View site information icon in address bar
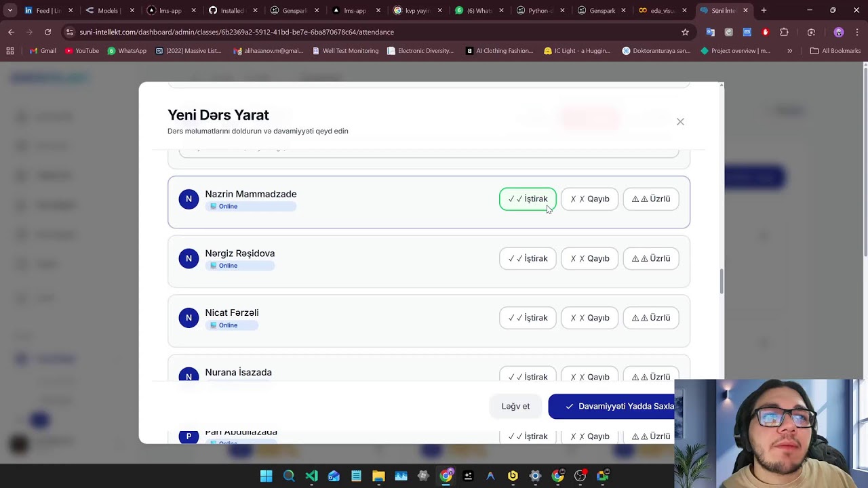 pos(69,32)
